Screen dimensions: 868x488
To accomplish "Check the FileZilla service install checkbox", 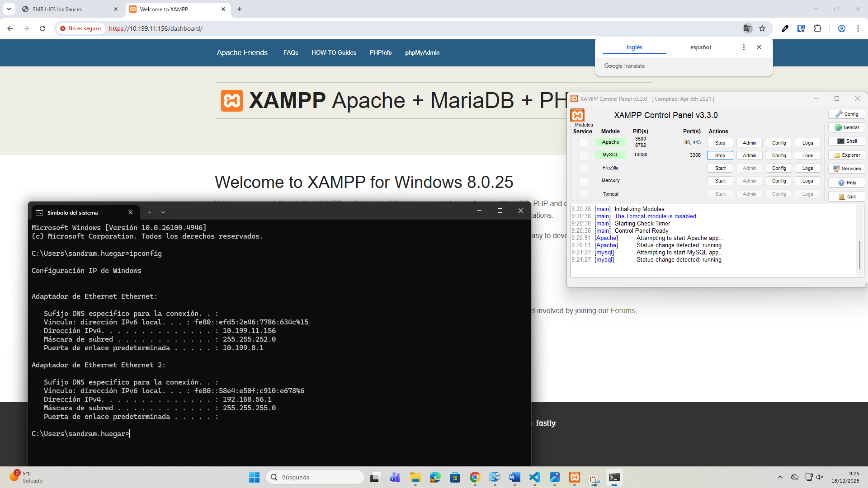I will [583, 168].
